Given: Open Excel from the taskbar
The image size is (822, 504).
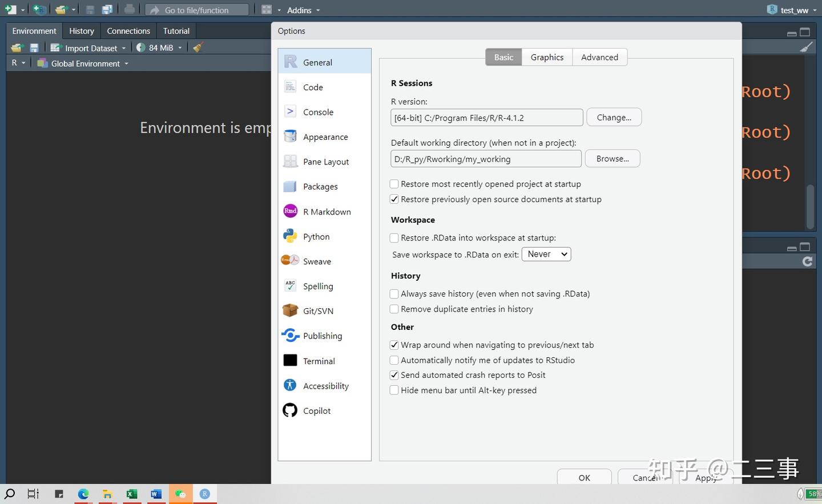Looking at the screenshot, I should tap(132, 494).
